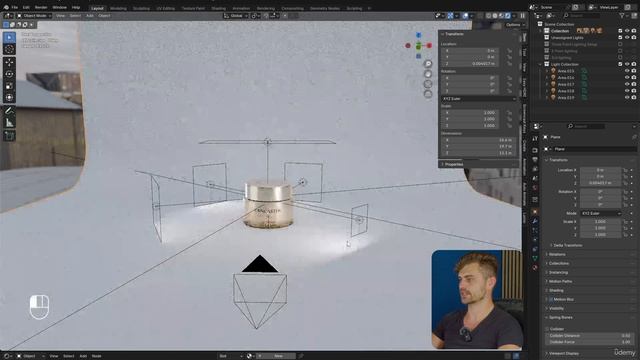Enable Three Point Lighting Setup collection checkbox
Viewport: 640px width, 360px height.
pyautogui.click(x=620, y=44)
